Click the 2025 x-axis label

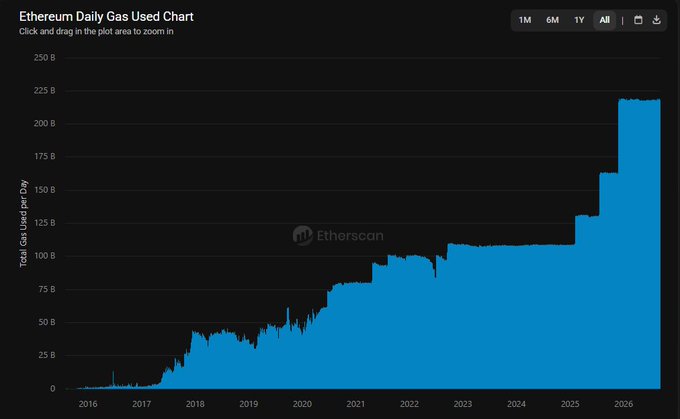570,404
